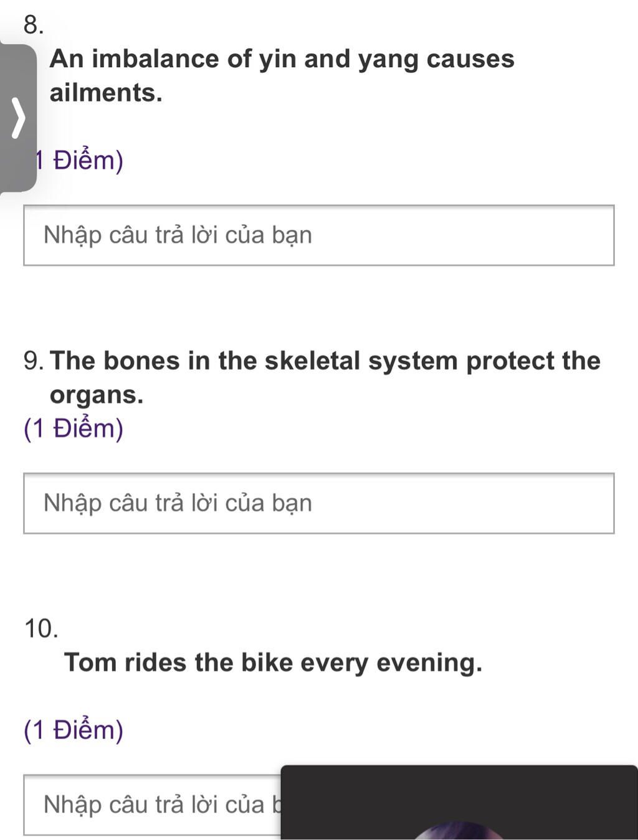Viewport: 638px width, 840px height.
Task: Click the 1 Điểm label under question 8
Action: pos(79,161)
